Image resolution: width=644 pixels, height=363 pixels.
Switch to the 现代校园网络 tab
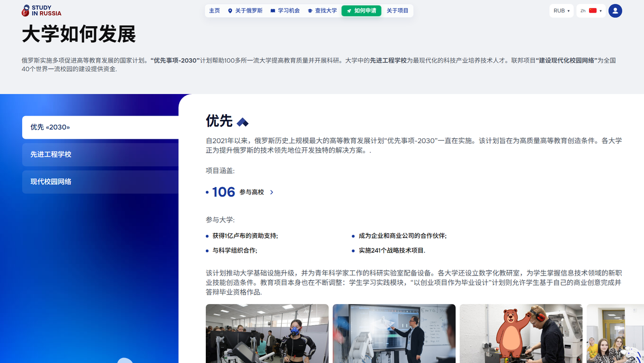click(100, 181)
